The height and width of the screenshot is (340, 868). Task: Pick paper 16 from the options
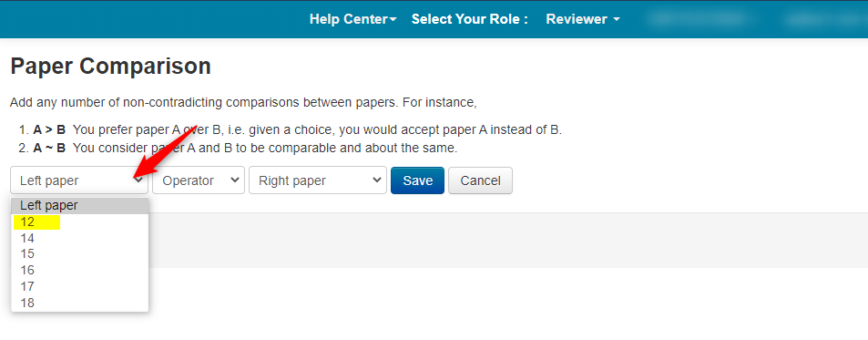(80, 270)
